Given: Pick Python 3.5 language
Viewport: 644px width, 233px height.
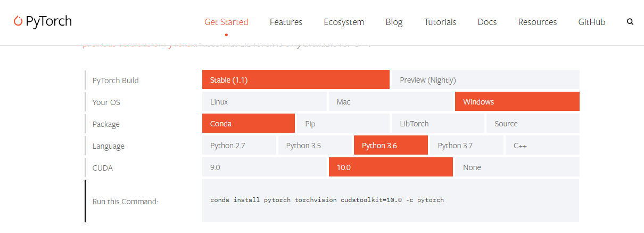Looking at the screenshot, I should coord(315,145).
